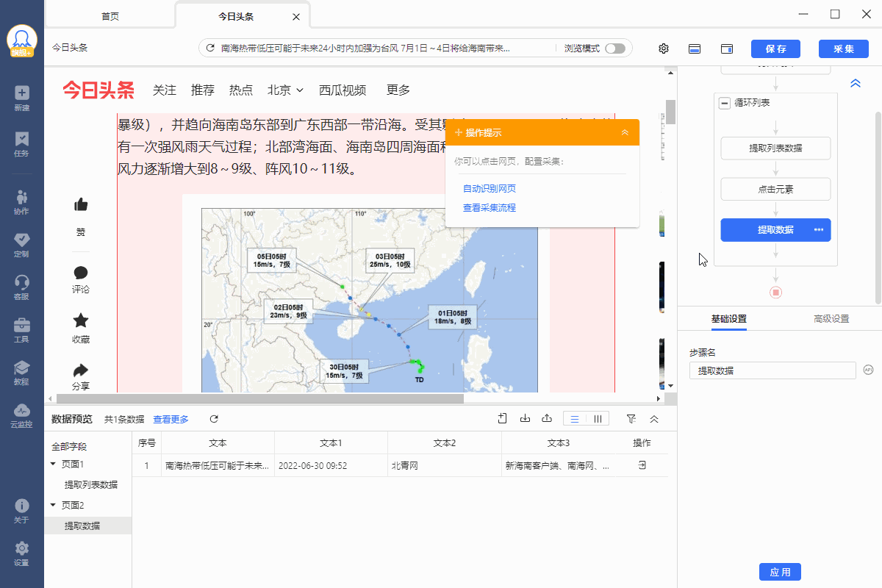This screenshot has width=882, height=588.
Task: Open 客服 support in sidebar
Action: point(21,287)
